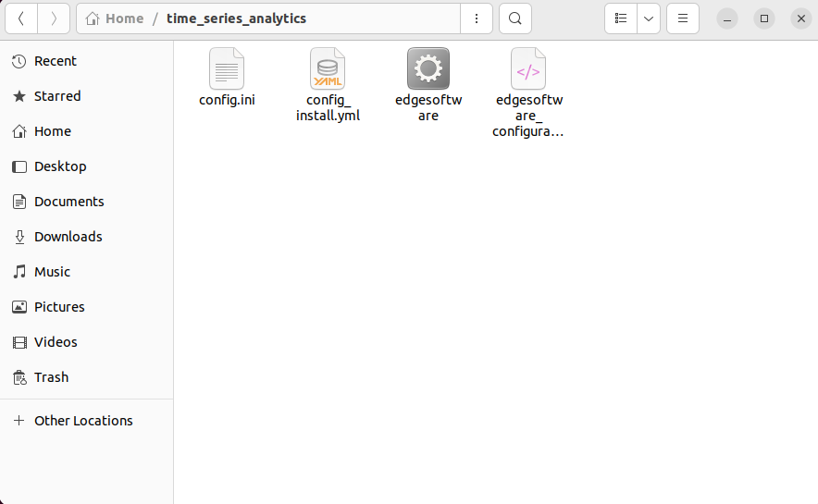
Task: Click the config.ini file name
Action: (227, 100)
